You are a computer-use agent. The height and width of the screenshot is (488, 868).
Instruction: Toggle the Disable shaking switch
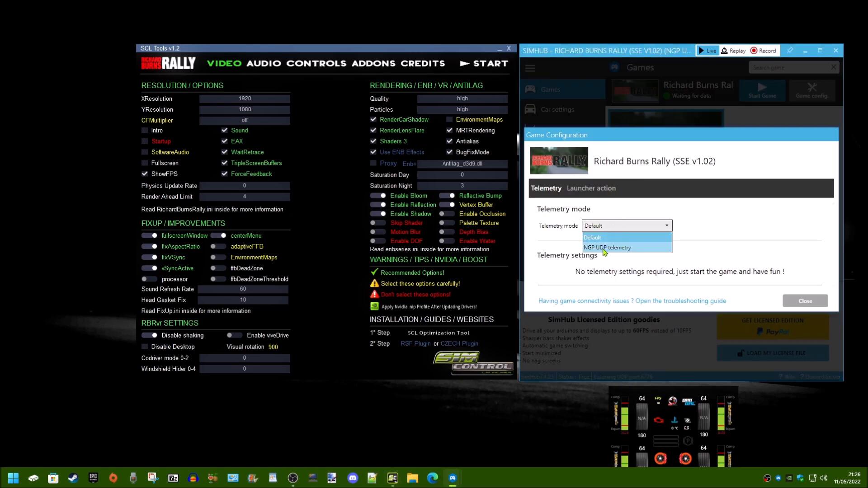click(149, 335)
